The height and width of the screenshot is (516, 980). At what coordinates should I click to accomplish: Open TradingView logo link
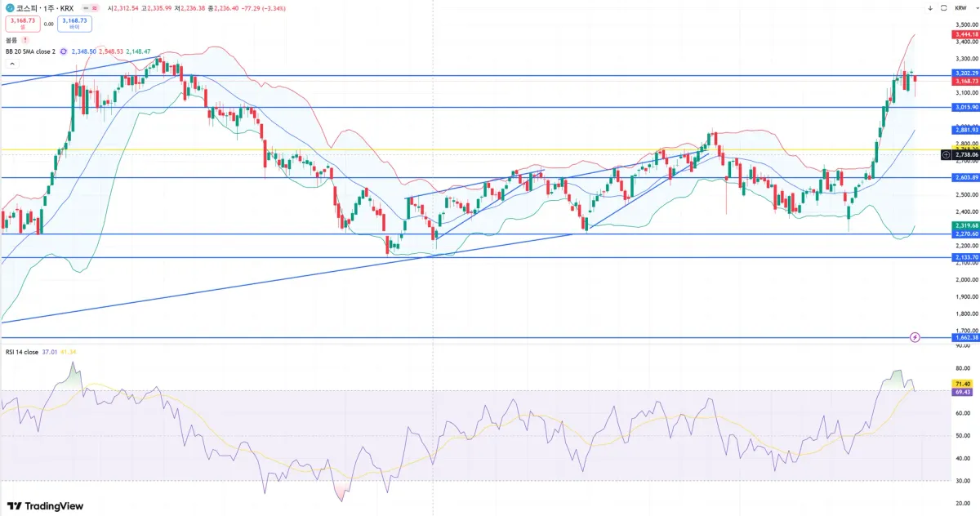45,505
